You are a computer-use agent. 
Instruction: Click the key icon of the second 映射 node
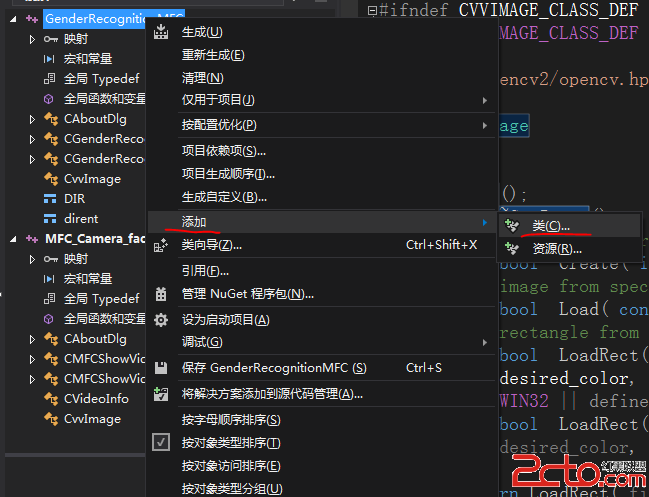(50, 259)
